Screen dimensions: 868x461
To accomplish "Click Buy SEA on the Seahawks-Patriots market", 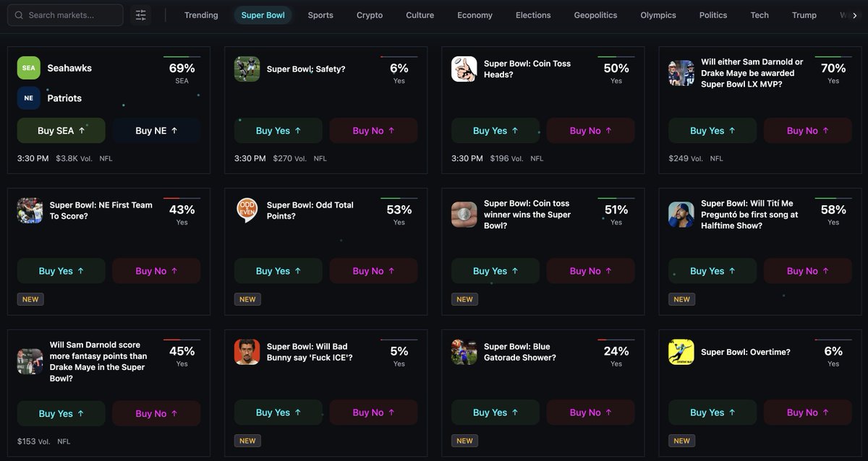I will point(61,130).
